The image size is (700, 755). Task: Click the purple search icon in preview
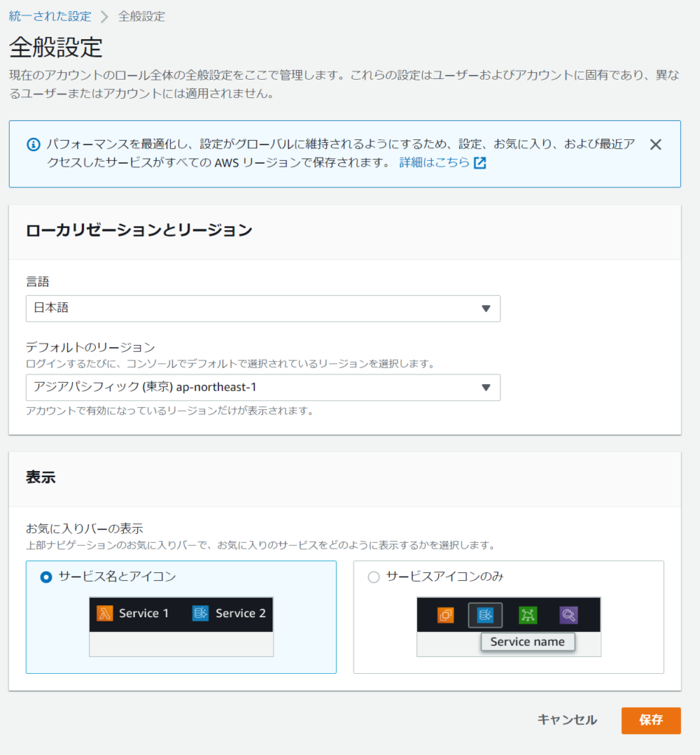(569, 615)
